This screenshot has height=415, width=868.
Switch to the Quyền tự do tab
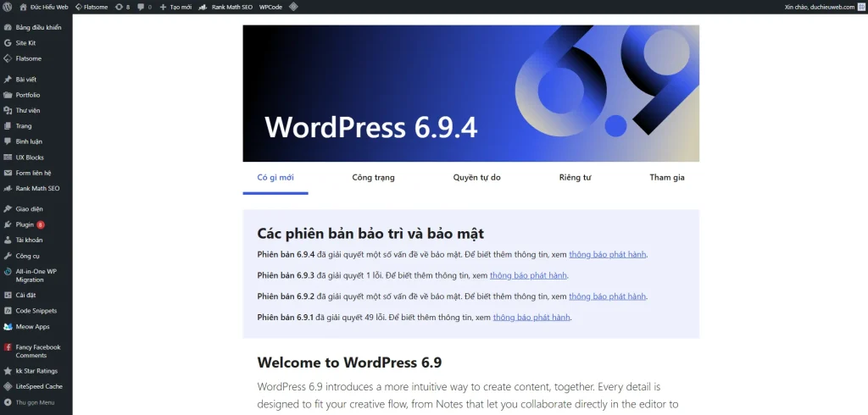click(476, 178)
